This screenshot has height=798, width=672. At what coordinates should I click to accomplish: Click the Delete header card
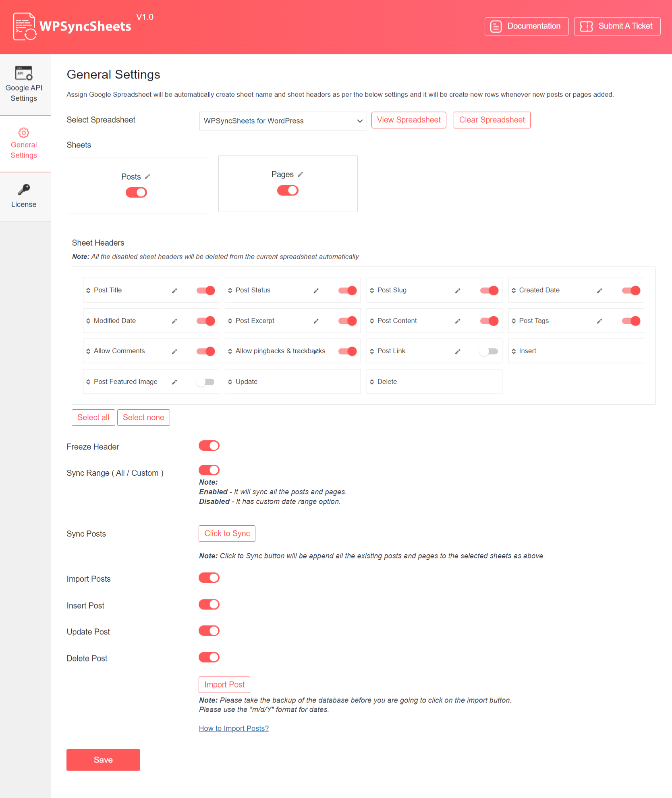(x=434, y=382)
